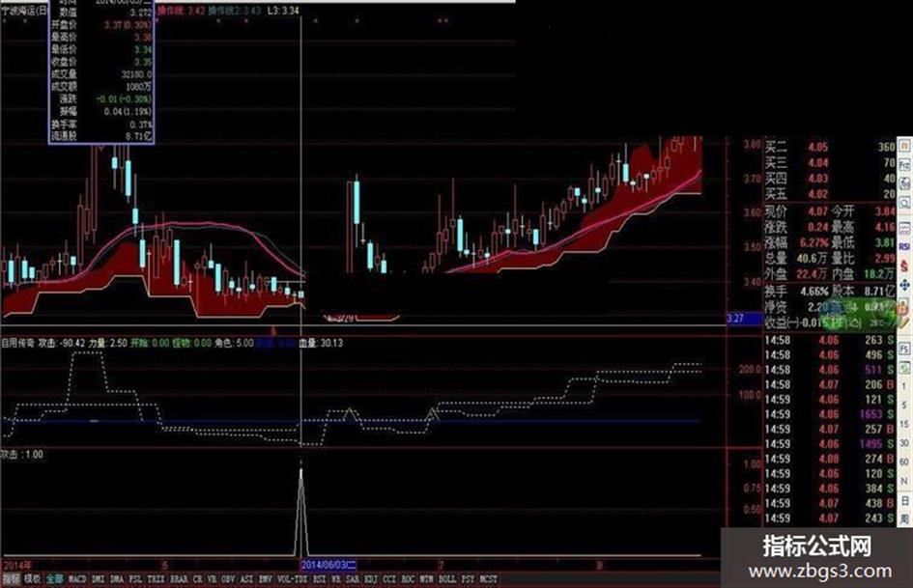Select the ASI indicator tab
The height and width of the screenshot is (588, 913).
pos(247,578)
